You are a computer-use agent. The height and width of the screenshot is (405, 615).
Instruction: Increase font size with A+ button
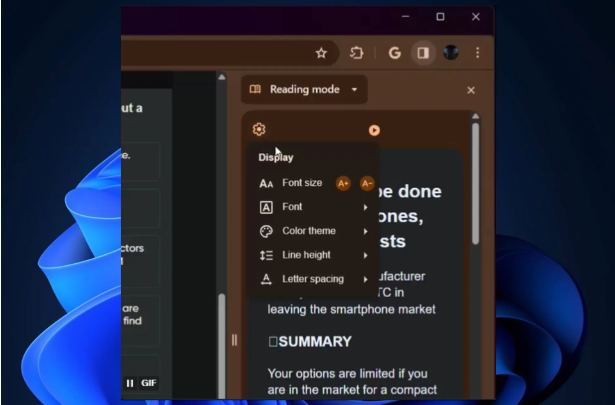(343, 183)
